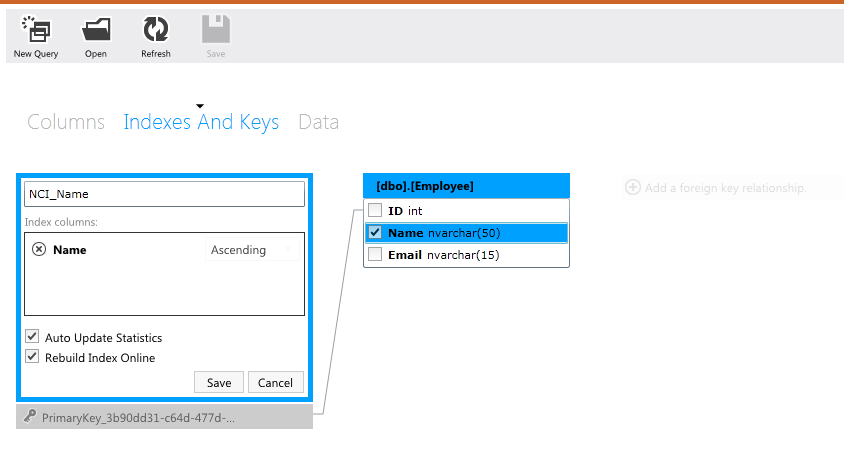The width and height of the screenshot is (844, 458).
Task: Cancel the index editing
Action: [x=275, y=382]
